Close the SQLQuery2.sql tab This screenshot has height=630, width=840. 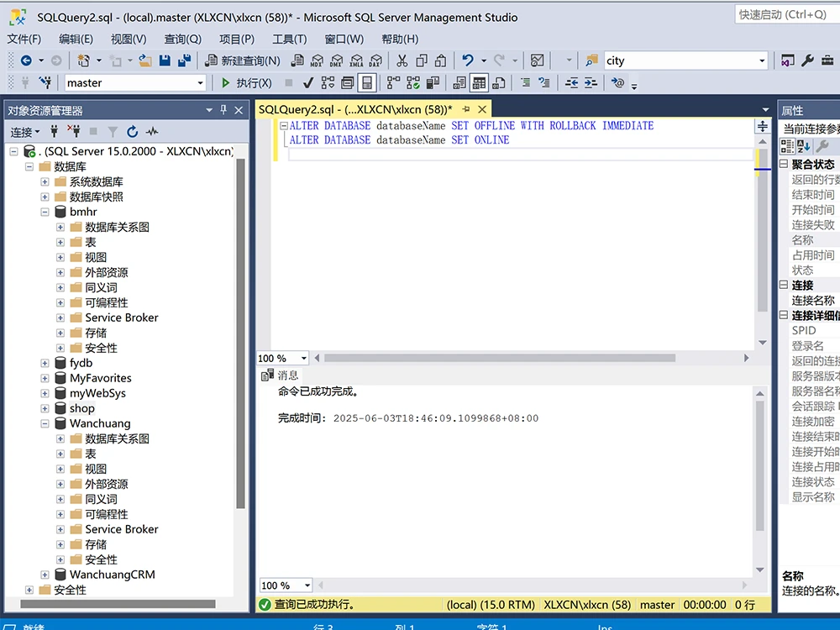[x=482, y=109]
